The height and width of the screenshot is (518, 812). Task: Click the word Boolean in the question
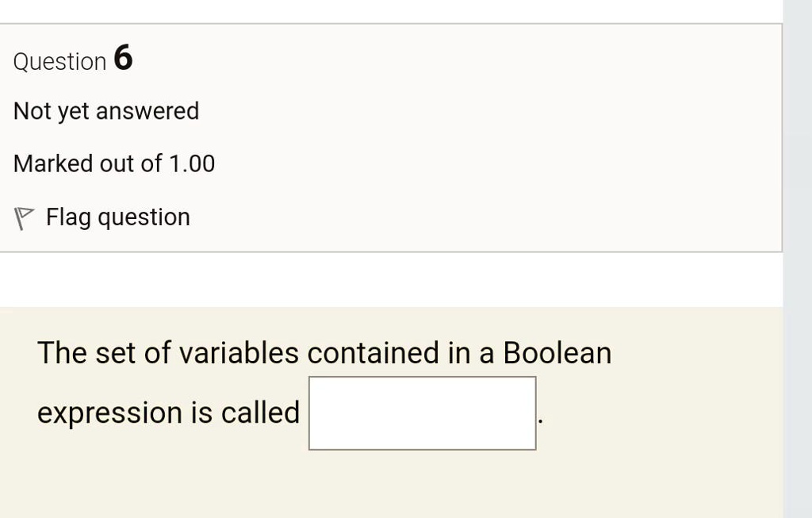pos(557,353)
